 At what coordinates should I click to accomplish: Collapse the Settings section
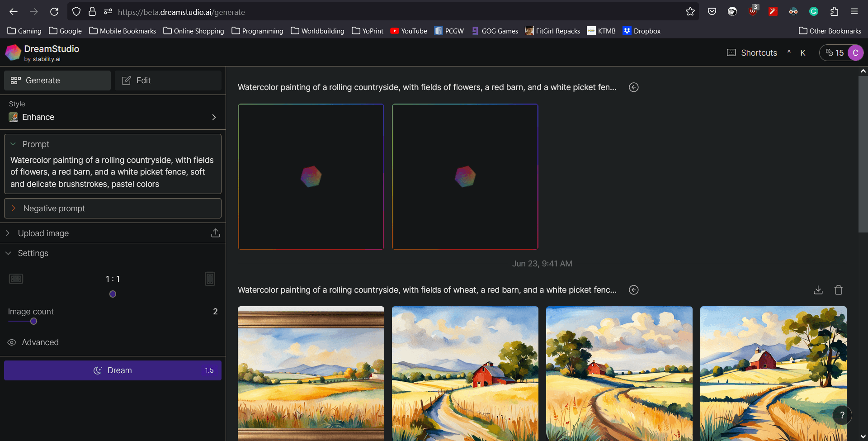click(8, 253)
